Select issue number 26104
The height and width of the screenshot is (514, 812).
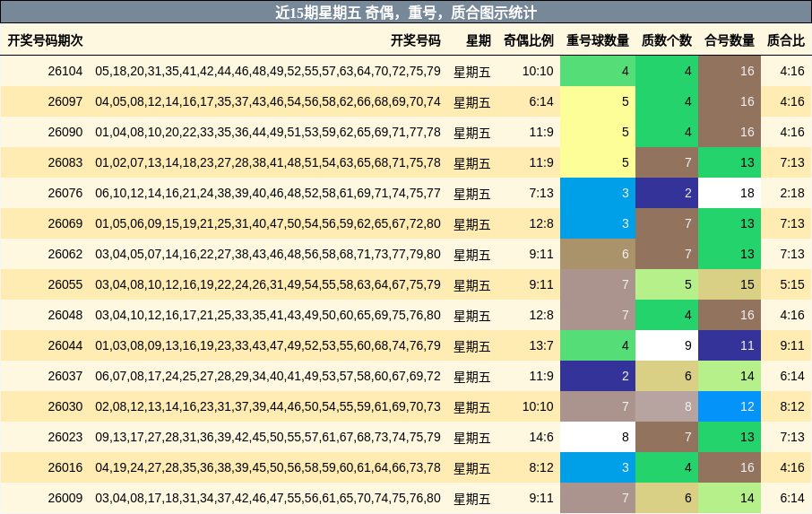click(x=65, y=71)
